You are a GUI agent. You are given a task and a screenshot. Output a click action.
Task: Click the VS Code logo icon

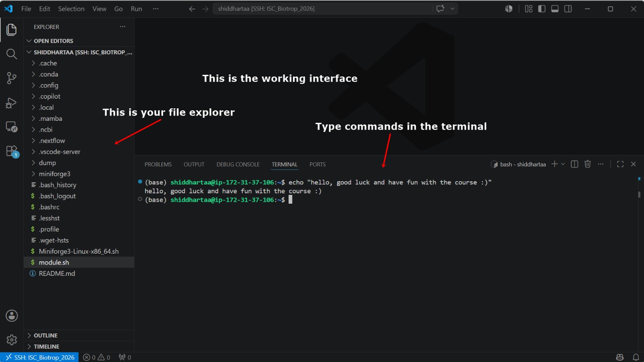point(8,8)
